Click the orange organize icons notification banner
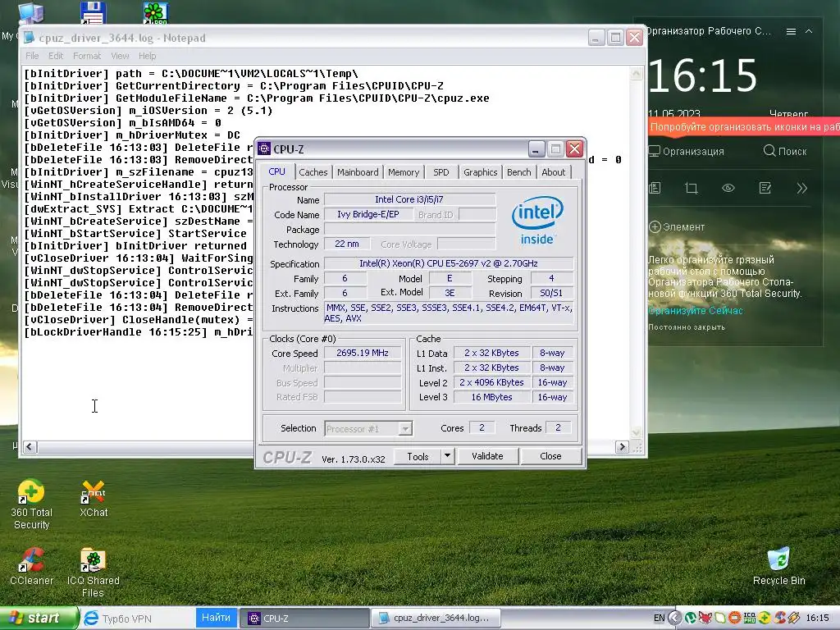Screen dimensions: 840x630 (743, 127)
